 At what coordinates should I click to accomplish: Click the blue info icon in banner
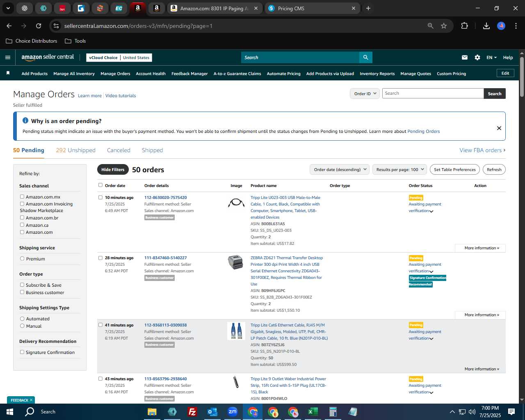25,121
